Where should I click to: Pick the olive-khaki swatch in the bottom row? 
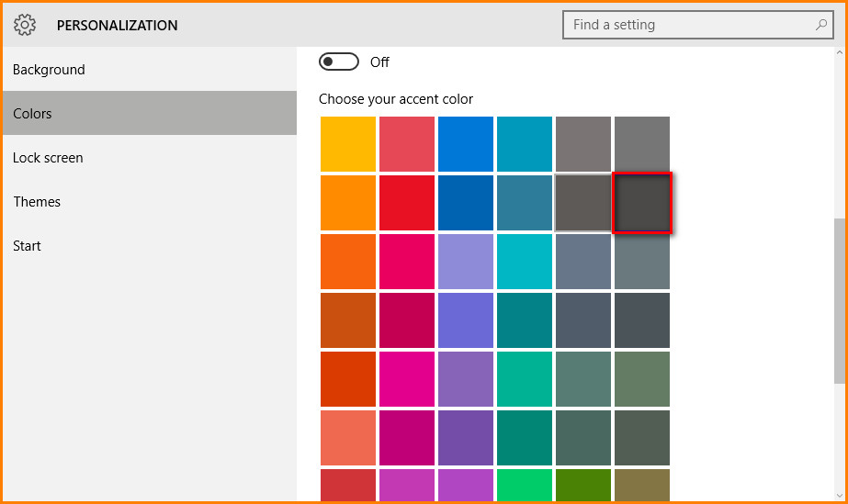pyautogui.click(x=642, y=485)
